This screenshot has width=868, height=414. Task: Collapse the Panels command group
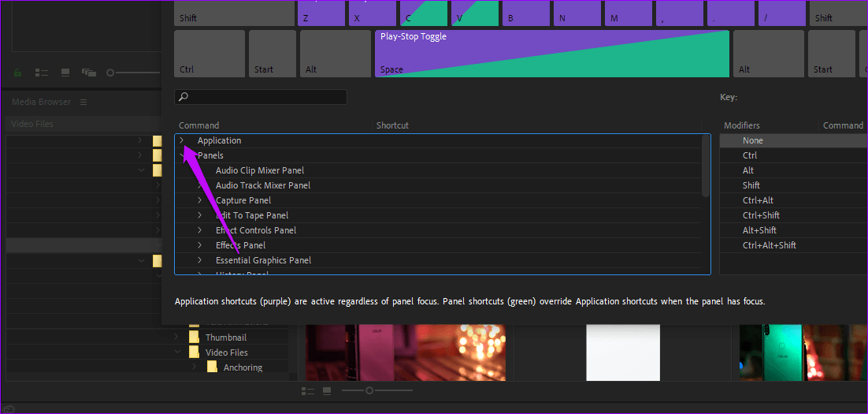(182, 155)
